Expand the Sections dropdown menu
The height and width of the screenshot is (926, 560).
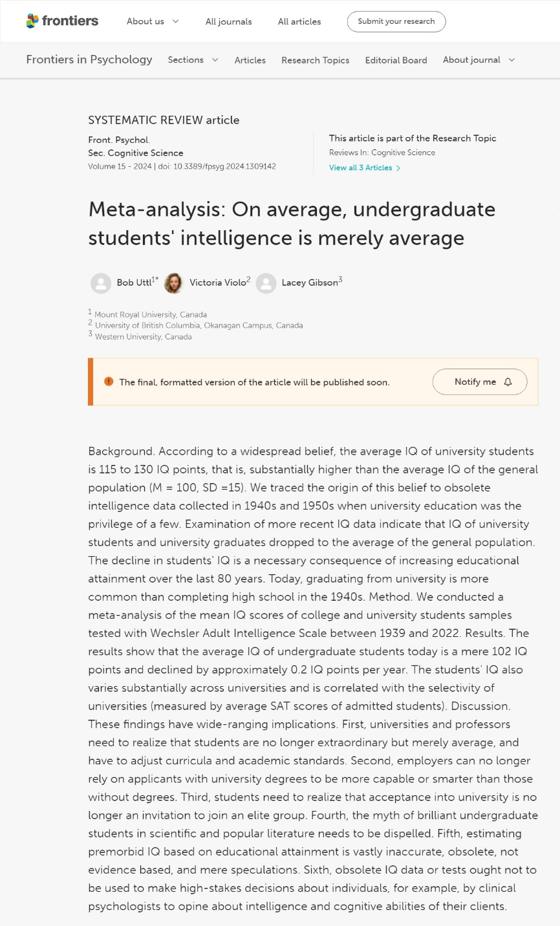point(193,60)
